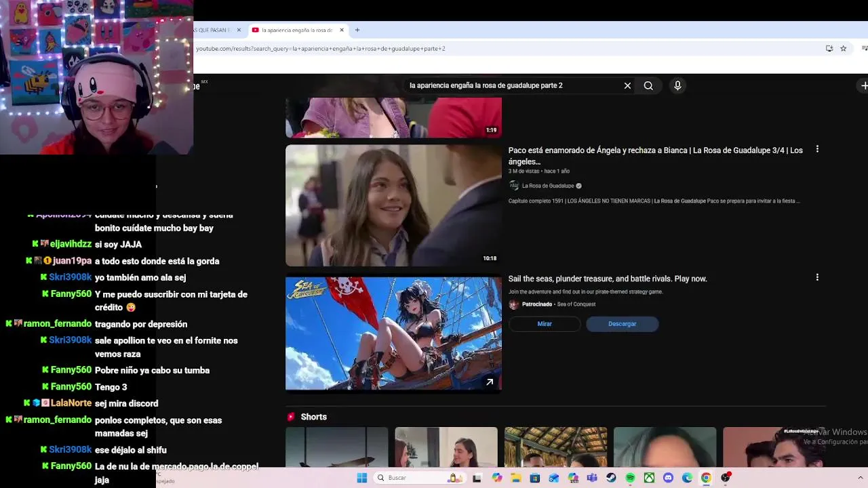The height and width of the screenshot is (488, 868).
Task: Open the fourth Shorts thumbnail
Action: click(x=665, y=447)
